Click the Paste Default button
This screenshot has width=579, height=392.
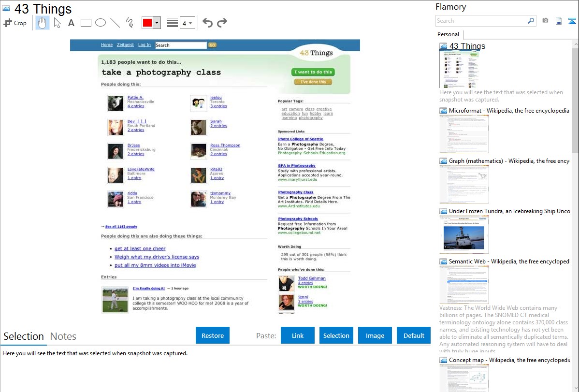pyautogui.click(x=414, y=335)
